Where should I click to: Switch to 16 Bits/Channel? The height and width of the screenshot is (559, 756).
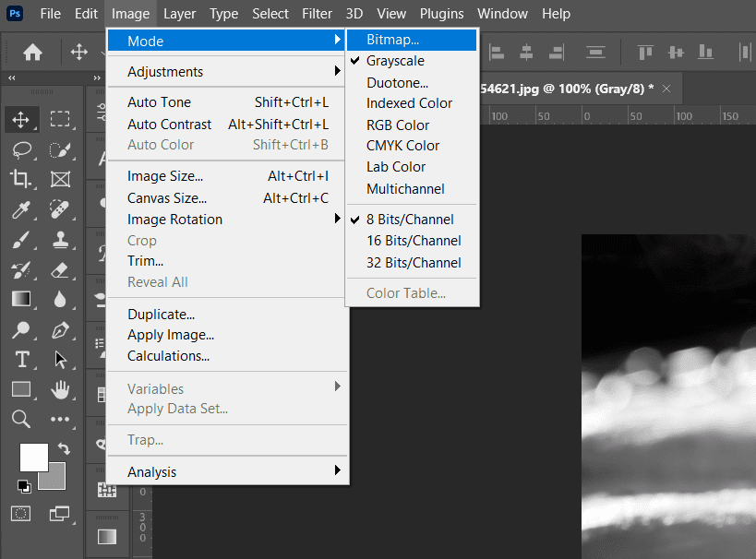pyautogui.click(x=413, y=241)
